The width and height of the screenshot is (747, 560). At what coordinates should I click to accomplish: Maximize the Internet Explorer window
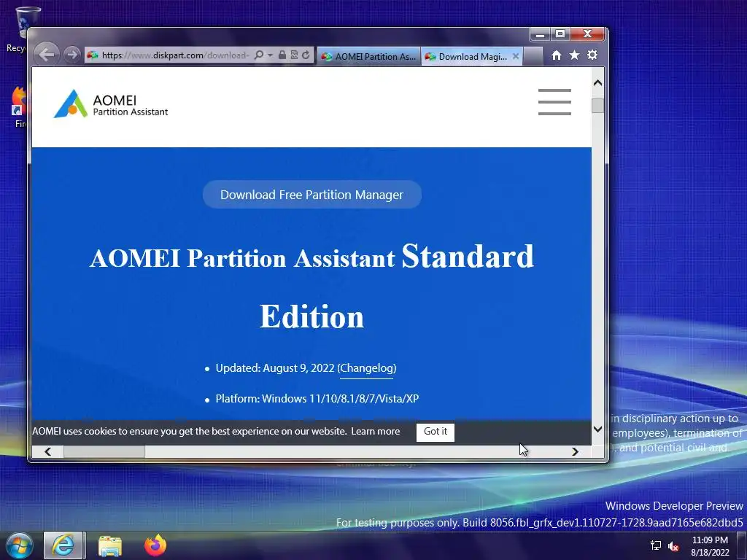[560, 34]
